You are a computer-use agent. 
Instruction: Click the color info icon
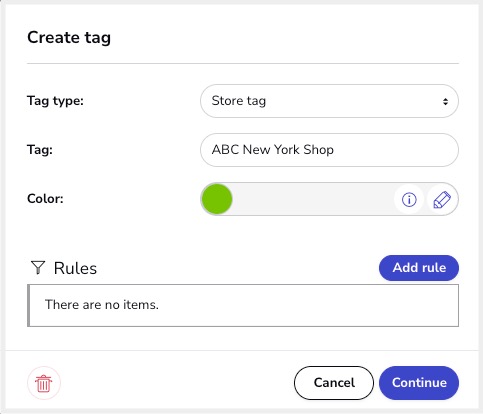tap(409, 199)
